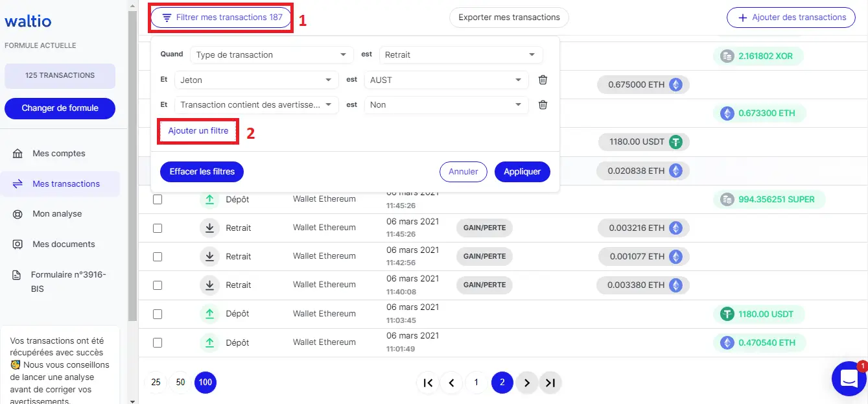Viewport: 868px width, 404px height.
Task: Go to the last page of transactions
Action: (x=550, y=383)
